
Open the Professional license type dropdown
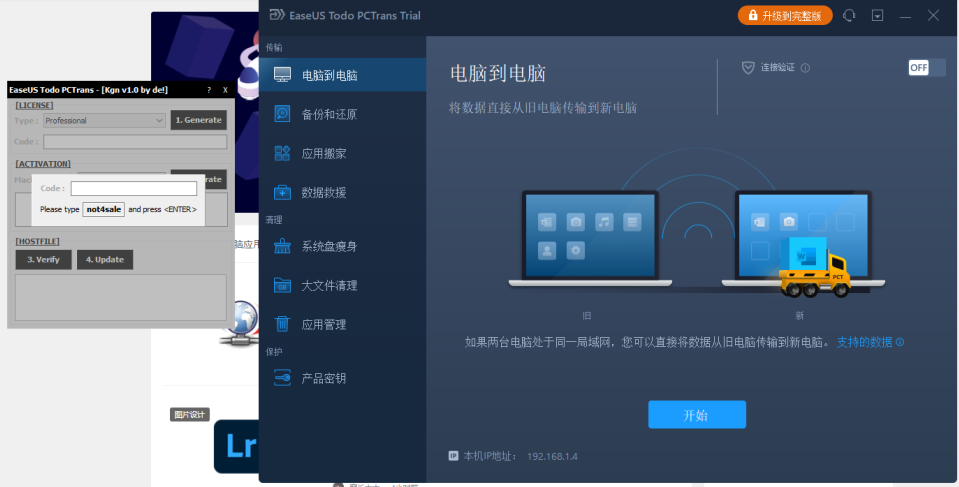tap(105, 121)
